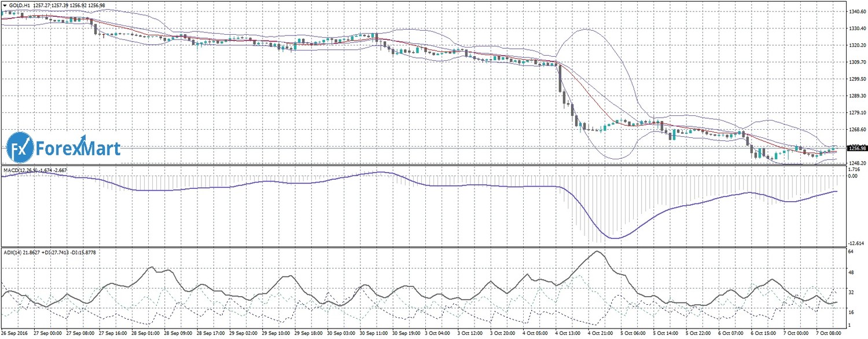Click the ForexMart FX circle logo
The height and width of the screenshot is (339, 868).
coord(20,150)
